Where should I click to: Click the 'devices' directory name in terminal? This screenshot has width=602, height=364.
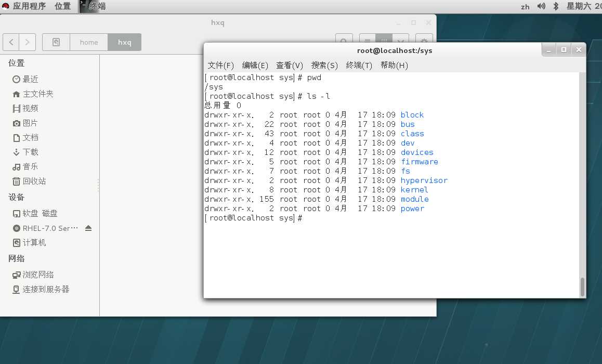tap(417, 152)
